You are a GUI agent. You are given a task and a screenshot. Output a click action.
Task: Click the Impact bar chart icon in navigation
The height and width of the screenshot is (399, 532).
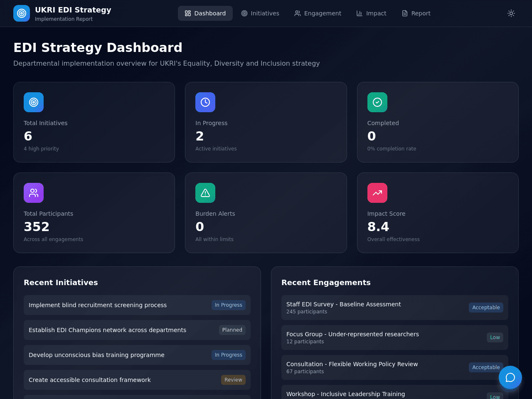coord(360,13)
